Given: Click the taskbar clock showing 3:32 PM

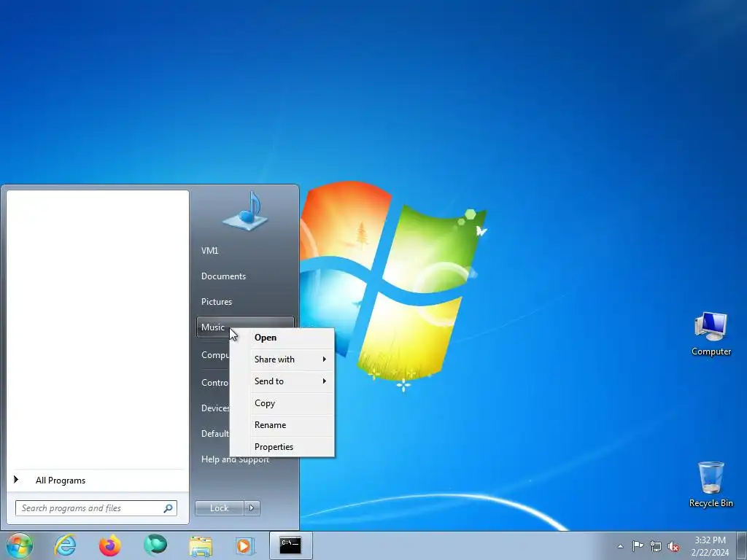Looking at the screenshot, I should 710,546.
